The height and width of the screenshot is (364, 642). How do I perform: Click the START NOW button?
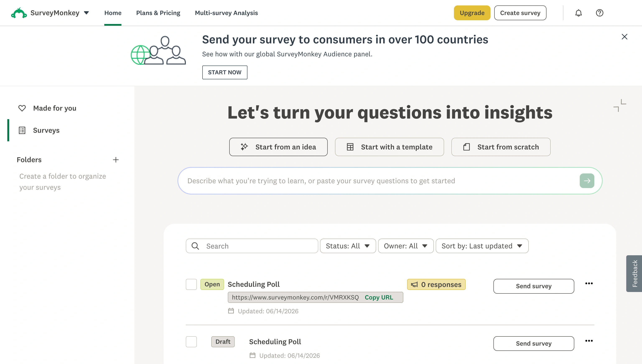pos(225,72)
